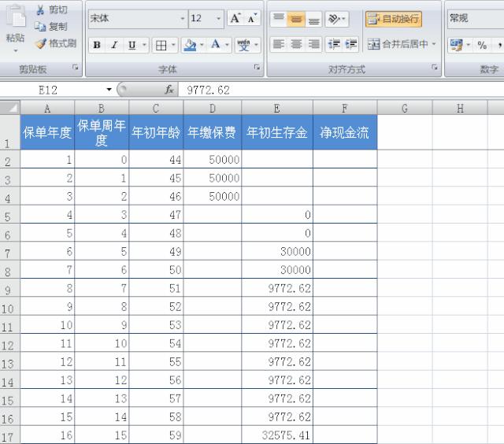Select the header cell 保单年度
The width and height of the screenshot is (504, 444).
pos(47,132)
